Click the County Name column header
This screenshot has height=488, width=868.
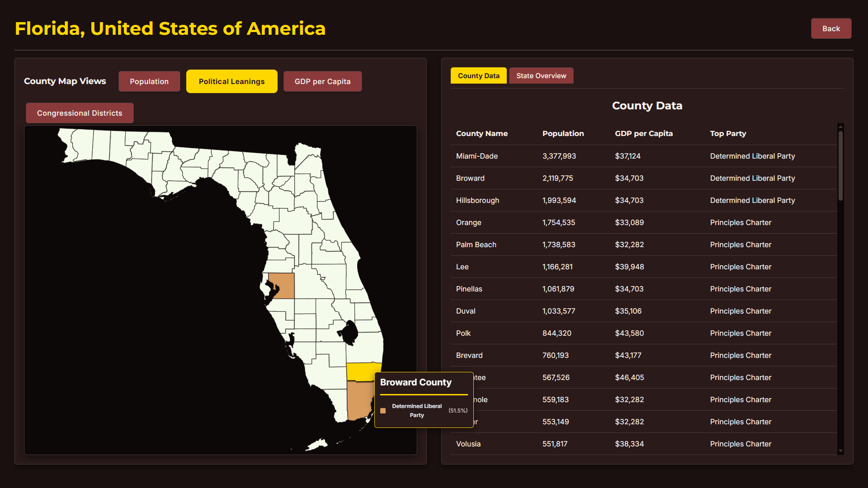point(481,134)
